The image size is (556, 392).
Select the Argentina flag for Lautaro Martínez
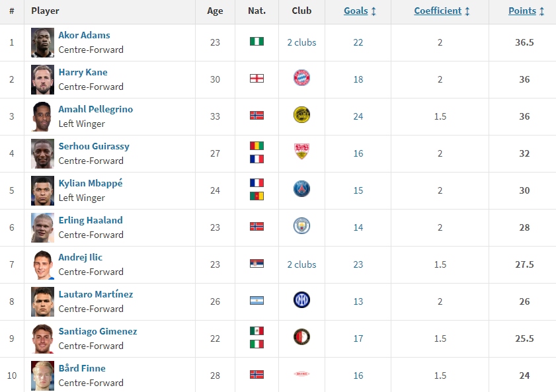[x=257, y=301]
